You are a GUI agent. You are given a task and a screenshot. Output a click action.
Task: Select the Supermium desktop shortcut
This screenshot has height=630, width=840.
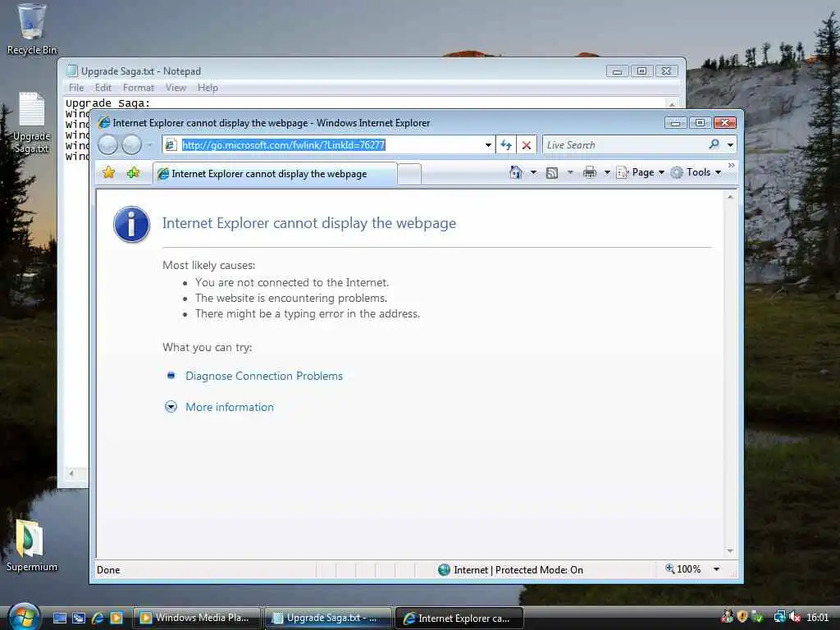pyautogui.click(x=31, y=546)
